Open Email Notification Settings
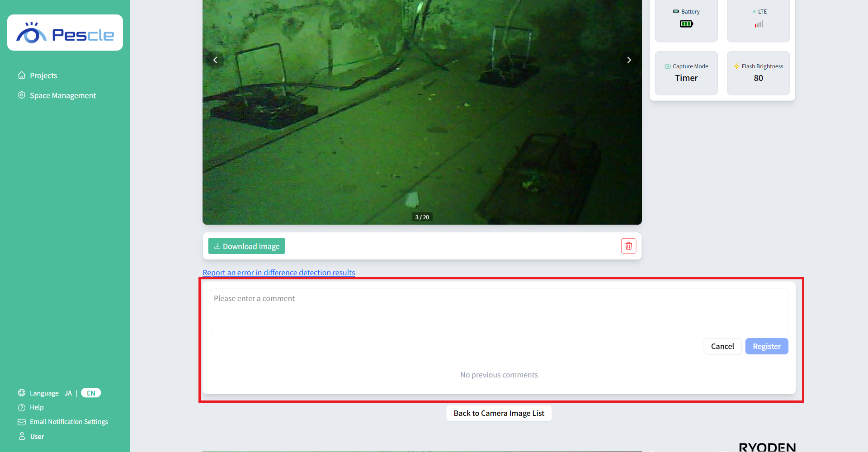868x452 pixels. pos(69,422)
